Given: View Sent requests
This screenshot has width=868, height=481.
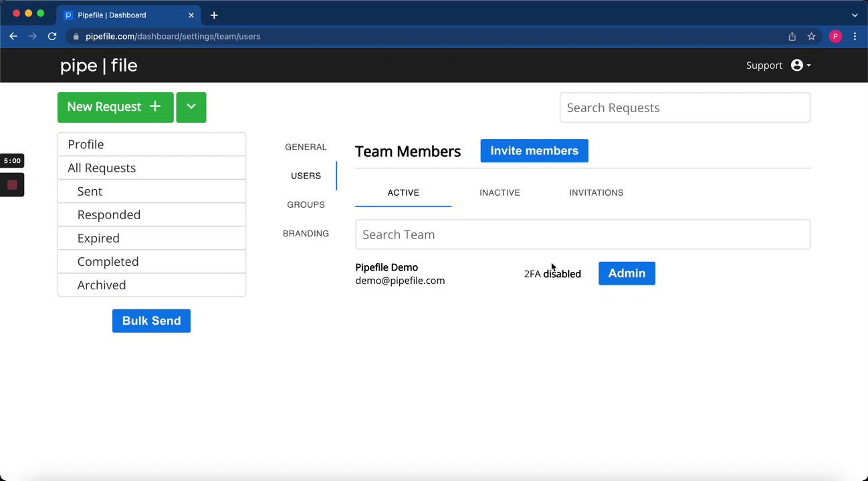Looking at the screenshot, I should [x=152, y=191].
